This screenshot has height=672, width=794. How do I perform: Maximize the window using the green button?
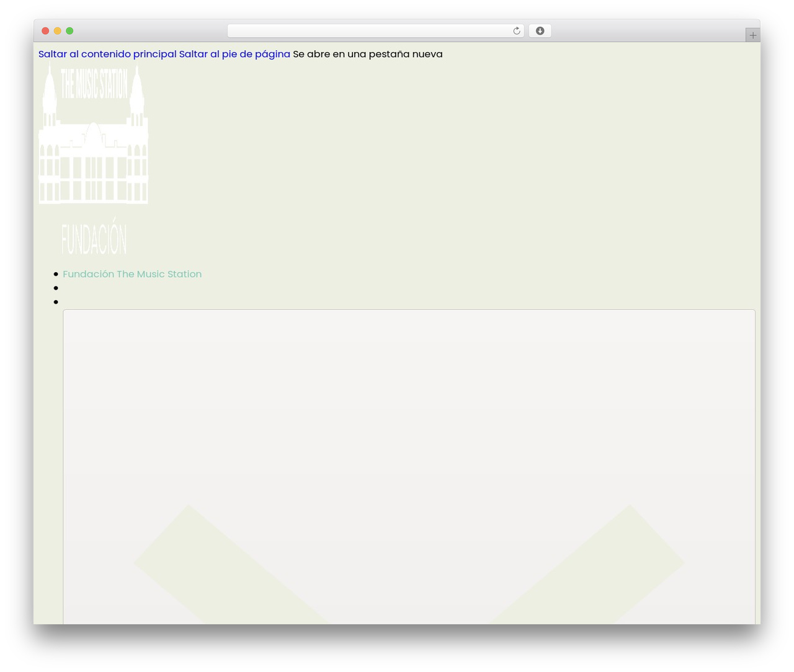pyautogui.click(x=69, y=31)
